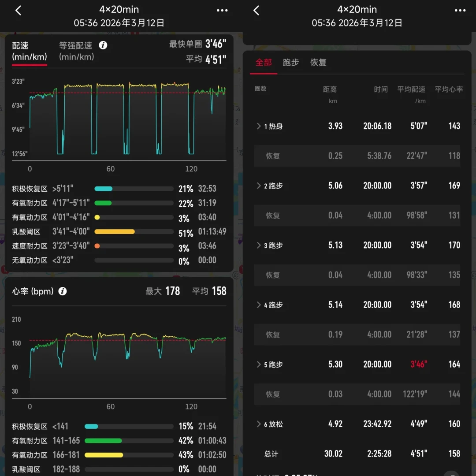The image size is (476, 476).
Task: Open more options on lap table screen
Action: (x=460, y=11)
